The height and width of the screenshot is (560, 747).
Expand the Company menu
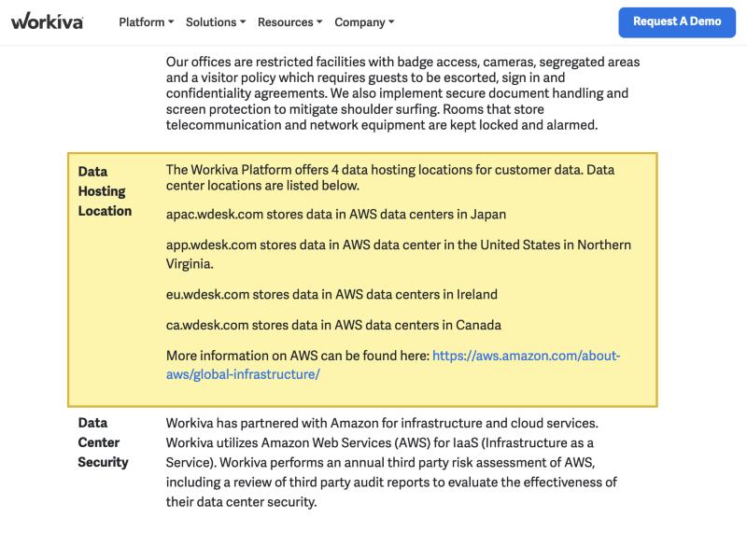coord(364,21)
